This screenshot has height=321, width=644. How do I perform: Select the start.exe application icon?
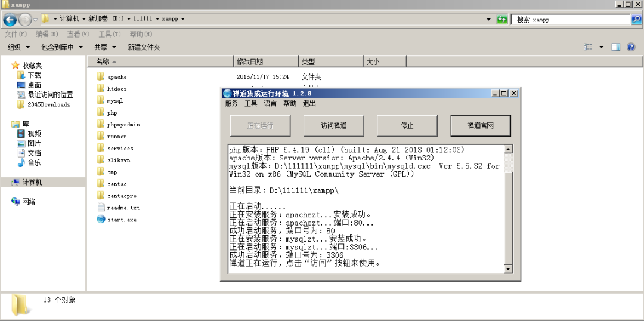tap(101, 219)
